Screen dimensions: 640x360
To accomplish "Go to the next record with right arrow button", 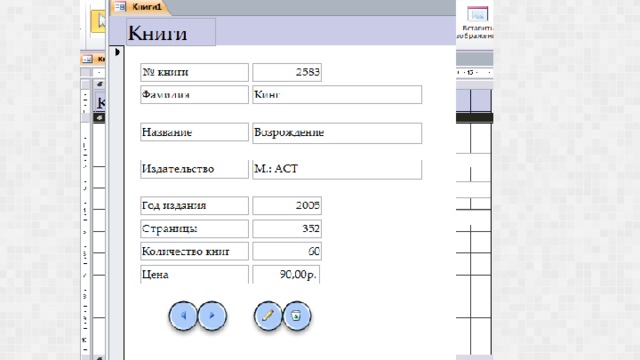I will (212, 316).
